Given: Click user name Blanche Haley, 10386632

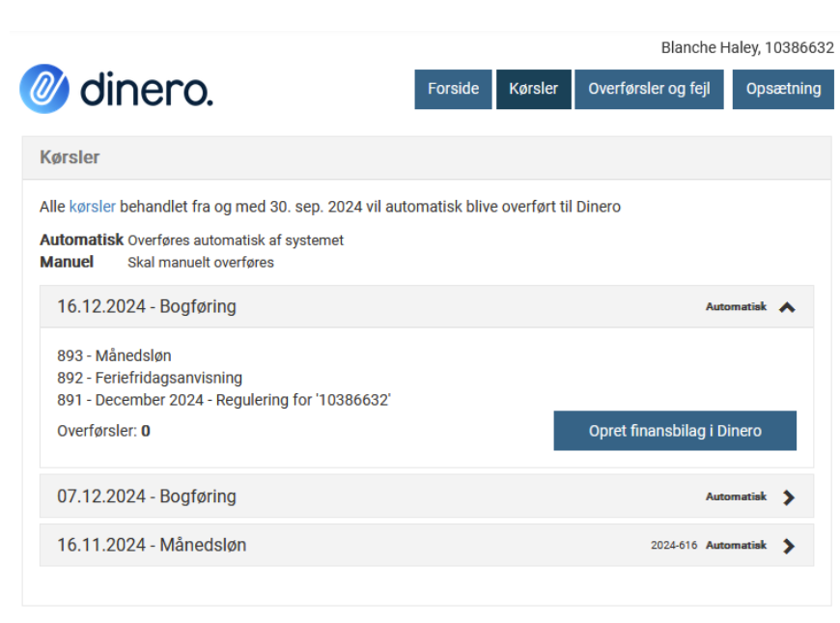Looking at the screenshot, I should 746,47.
